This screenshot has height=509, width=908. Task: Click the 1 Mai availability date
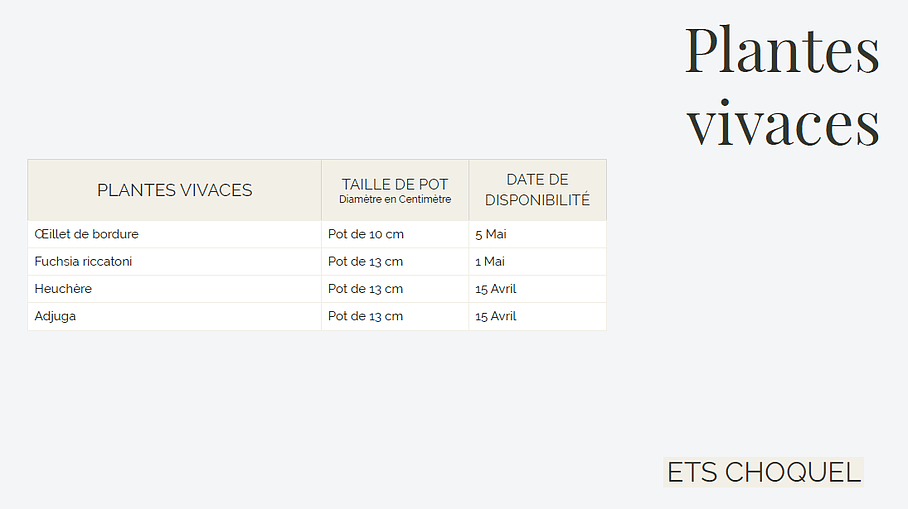[490, 262]
